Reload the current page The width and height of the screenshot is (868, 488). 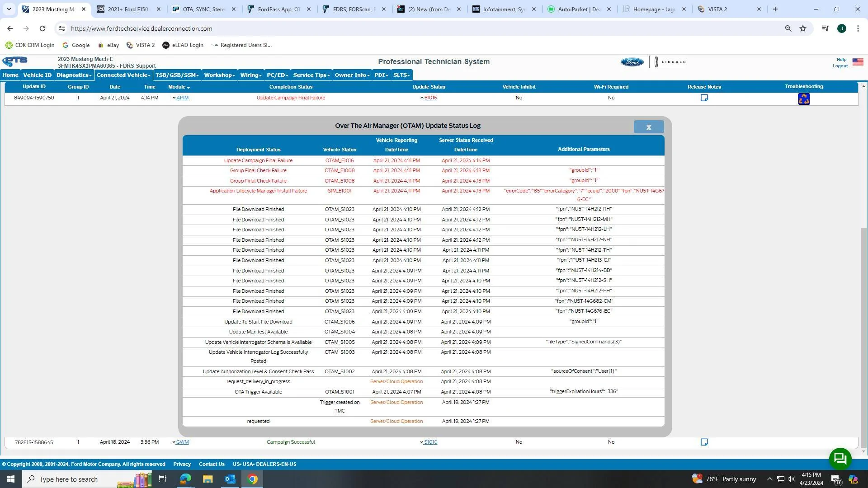(42, 28)
